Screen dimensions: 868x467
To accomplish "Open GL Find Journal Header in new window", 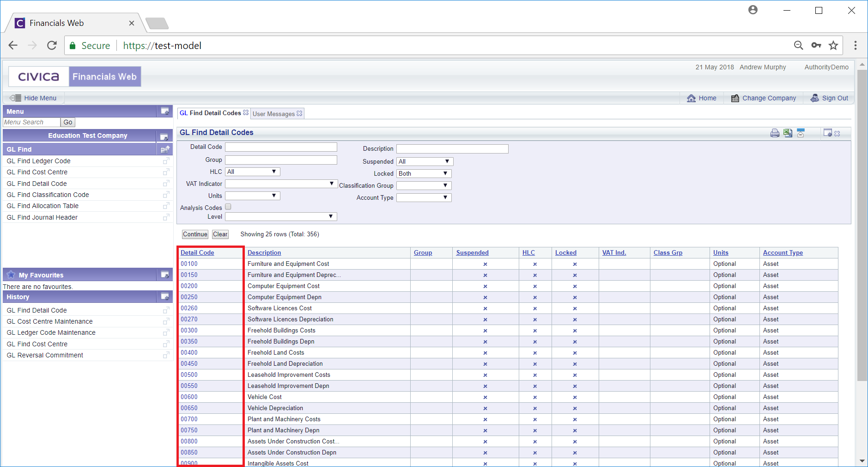I will tap(166, 217).
